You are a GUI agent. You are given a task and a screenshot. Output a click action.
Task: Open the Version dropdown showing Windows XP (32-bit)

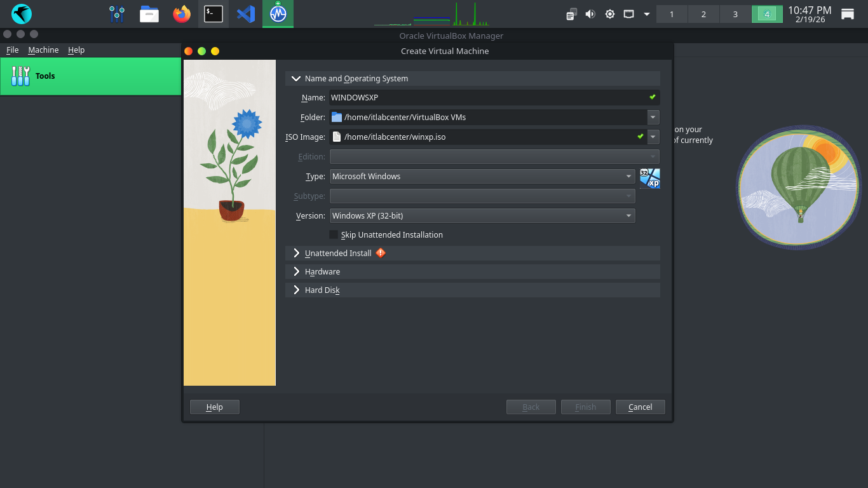coord(482,216)
